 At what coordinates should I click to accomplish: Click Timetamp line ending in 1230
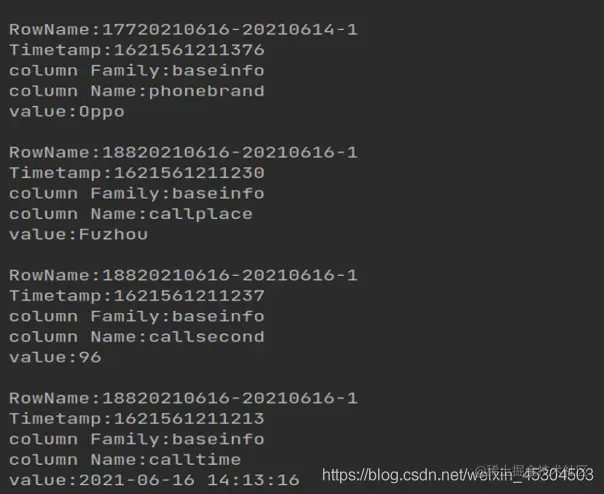tap(137, 173)
